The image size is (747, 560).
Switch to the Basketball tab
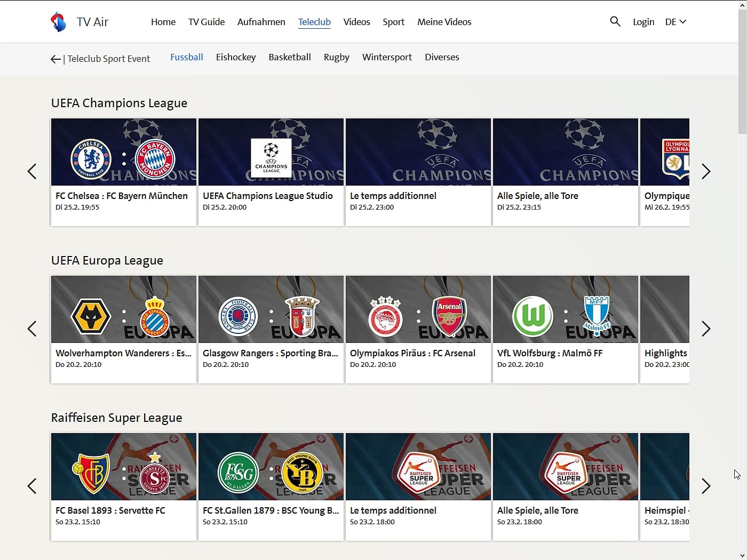click(x=290, y=57)
